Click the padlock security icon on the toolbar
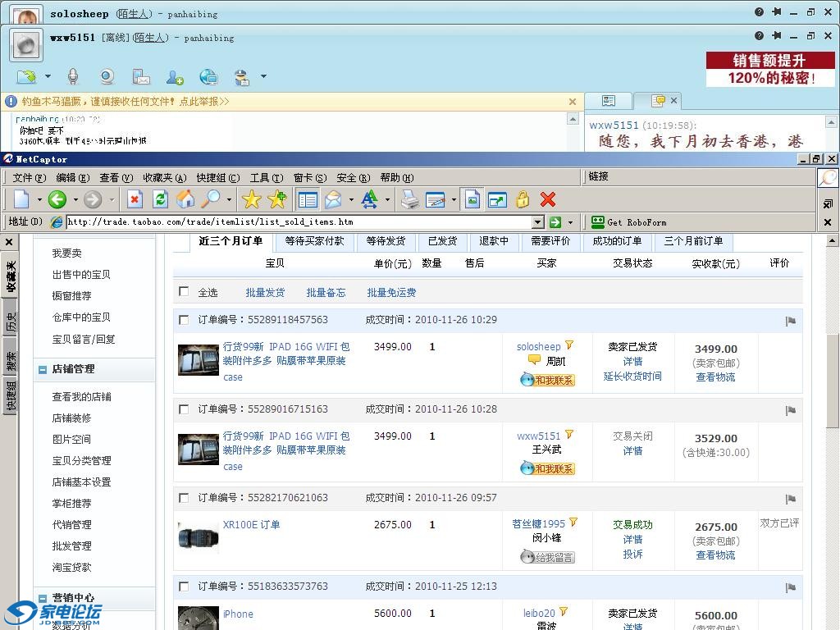Viewport: 840px width, 630px height. pos(523,199)
